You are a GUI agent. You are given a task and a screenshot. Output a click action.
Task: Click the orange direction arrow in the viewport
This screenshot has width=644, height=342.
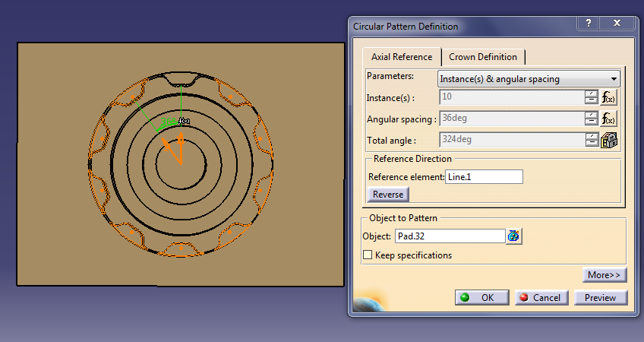pyautogui.click(x=181, y=141)
